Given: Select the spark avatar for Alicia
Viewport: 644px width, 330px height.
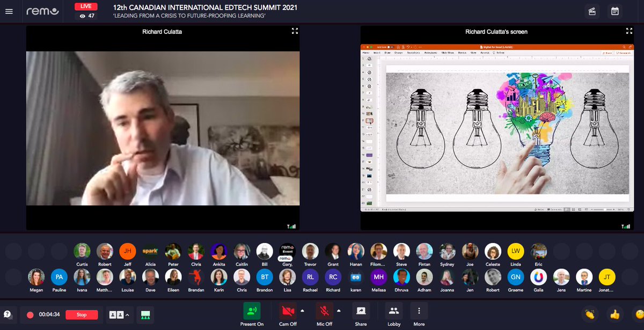Looking at the screenshot, I should (x=150, y=251).
